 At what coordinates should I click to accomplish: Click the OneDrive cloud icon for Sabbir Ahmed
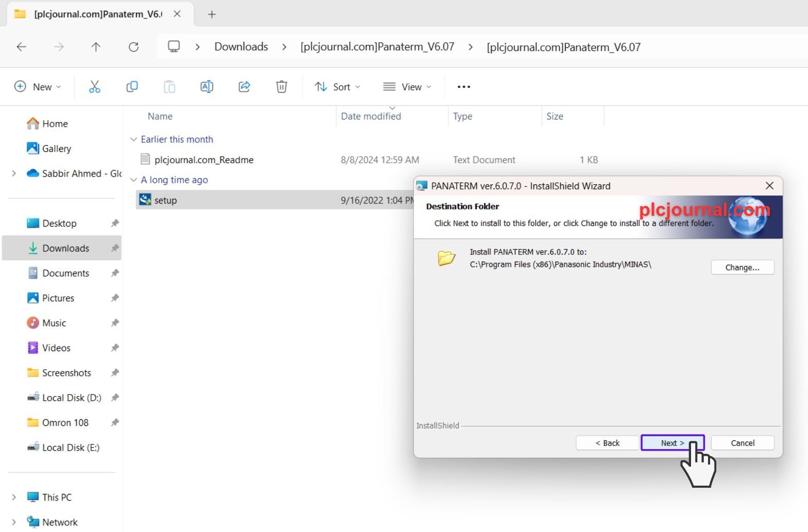pyautogui.click(x=33, y=173)
